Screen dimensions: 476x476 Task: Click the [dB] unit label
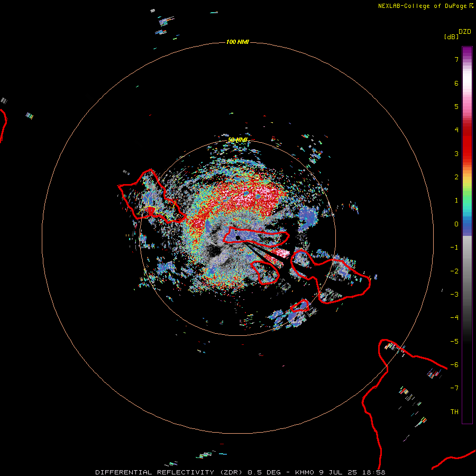click(x=451, y=36)
